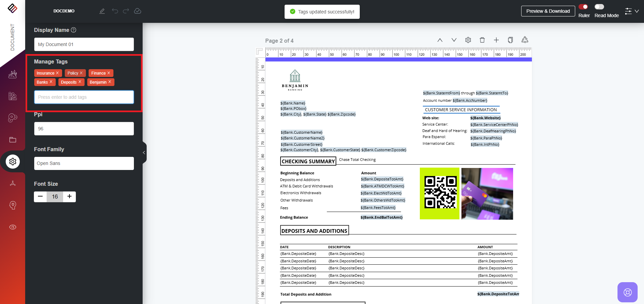Screen dimensions: 644x304
Task: Open the Font Family Open Sans selector
Action: point(84,163)
